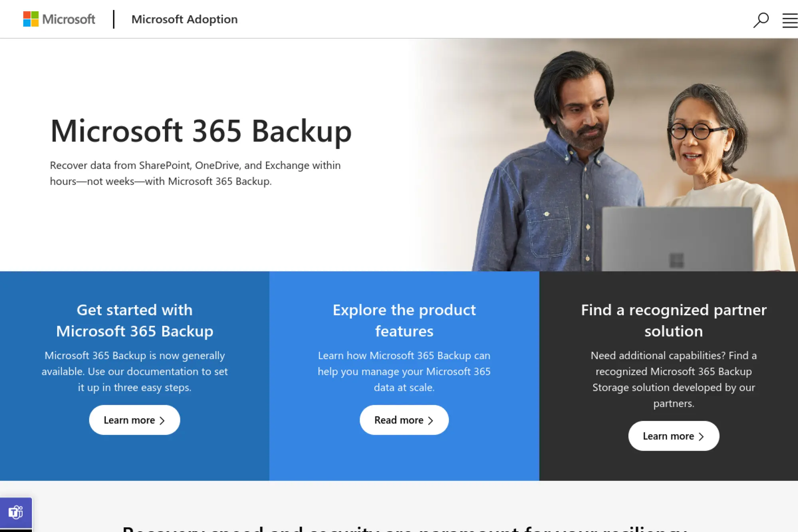The width and height of the screenshot is (798, 532).
Task: Select the Microsoft Adoption menu item
Action: tap(184, 19)
